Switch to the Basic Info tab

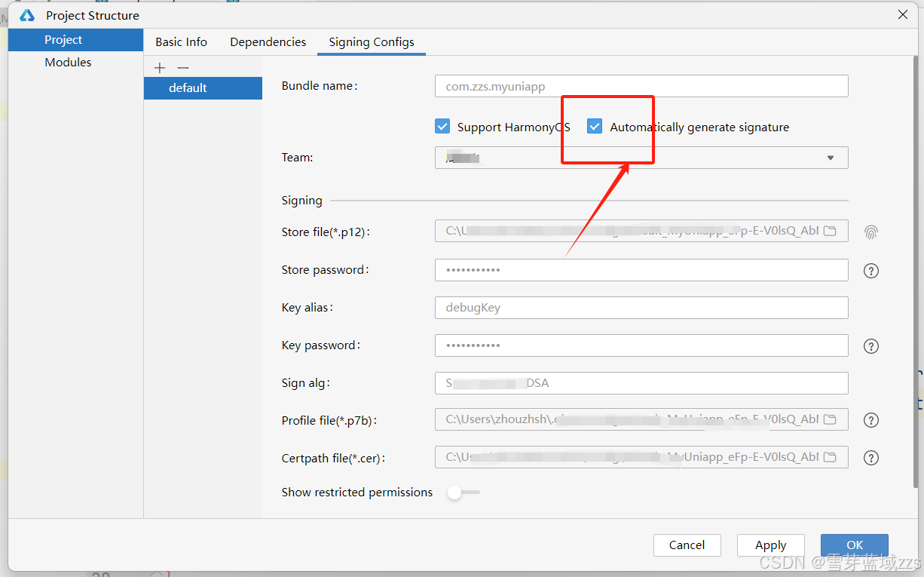tap(181, 42)
